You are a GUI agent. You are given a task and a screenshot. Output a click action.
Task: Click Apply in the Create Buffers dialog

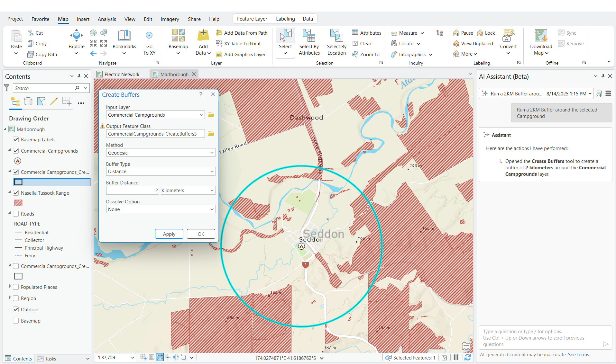[169, 234]
